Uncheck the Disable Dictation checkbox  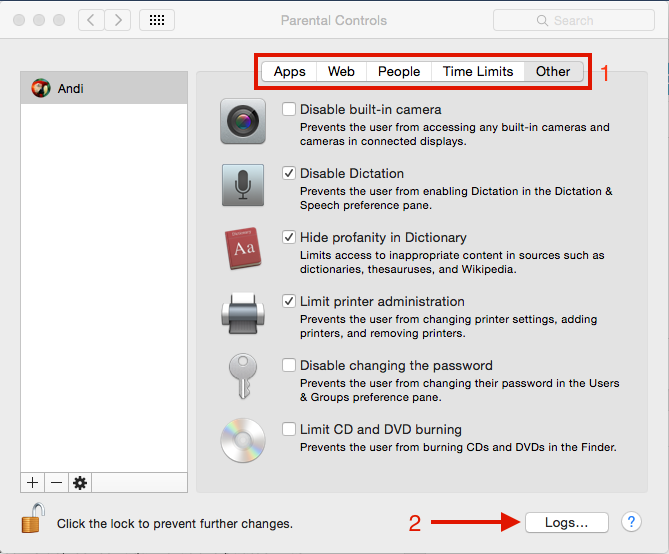[x=289, y=173]
